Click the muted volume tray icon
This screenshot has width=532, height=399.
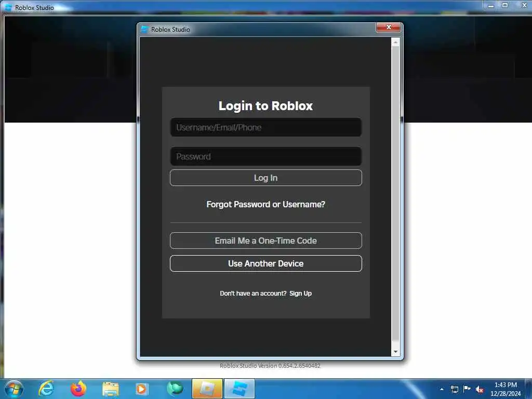pos(480,390)
